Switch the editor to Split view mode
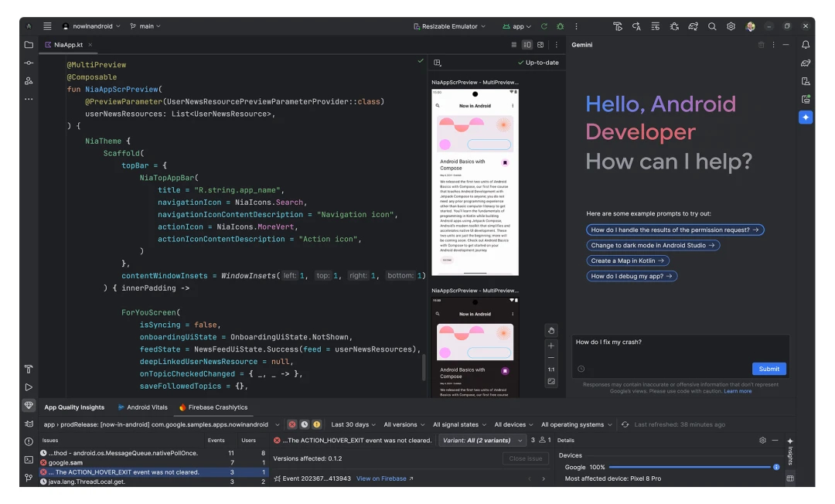This screenshot has width=835, height=504. tap(528, 44)
